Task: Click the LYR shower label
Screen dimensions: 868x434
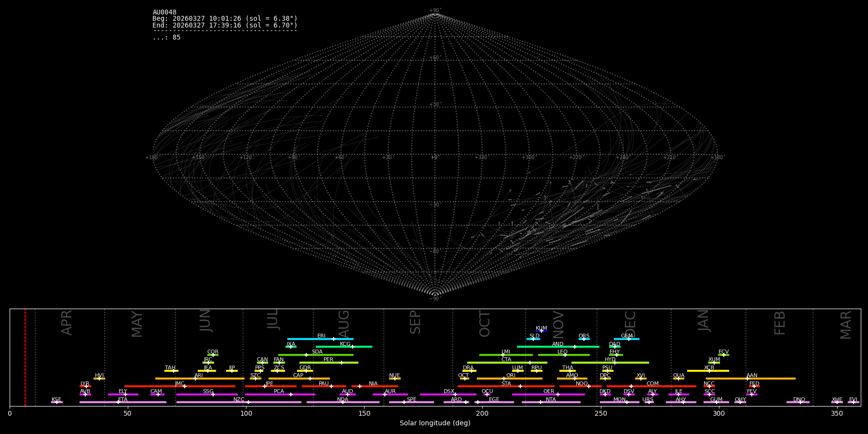Action: pyautogui.click(x=85, y=384)
